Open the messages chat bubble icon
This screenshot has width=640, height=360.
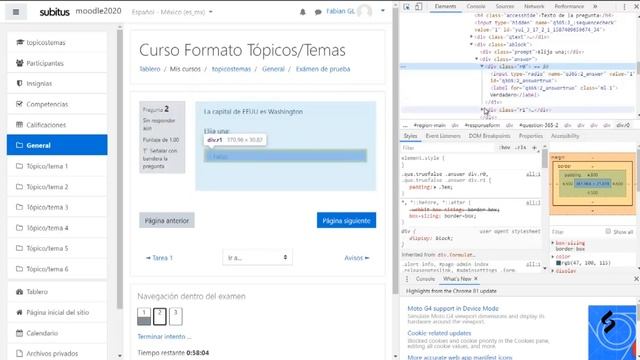[318, 12]
